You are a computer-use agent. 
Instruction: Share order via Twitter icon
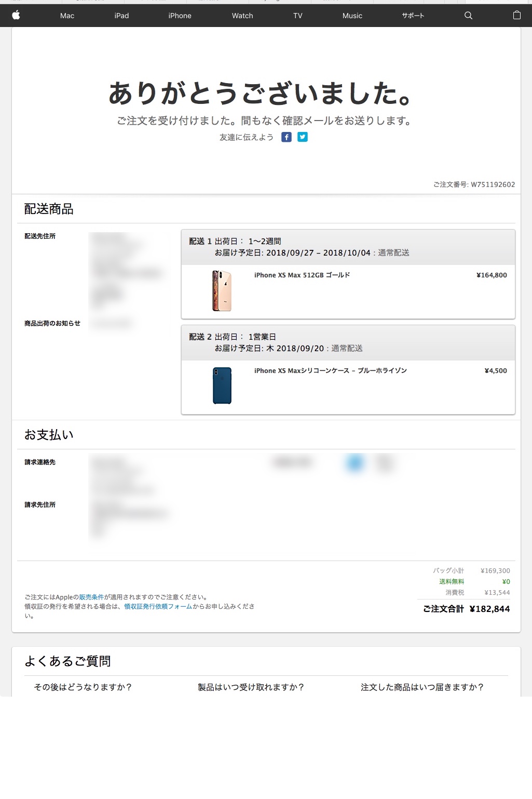coord(303,137)
